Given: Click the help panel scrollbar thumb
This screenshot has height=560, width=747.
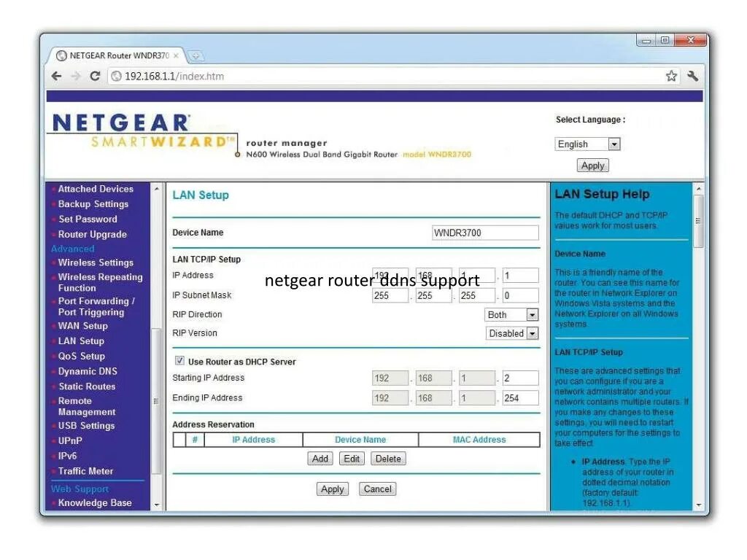Looking at the screenshot, I should tap(698, 222).
